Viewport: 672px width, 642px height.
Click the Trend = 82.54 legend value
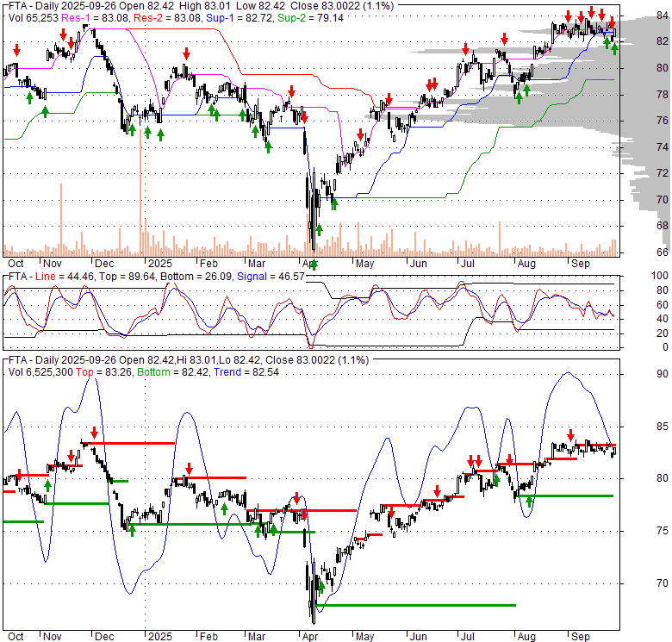(246, 372)
